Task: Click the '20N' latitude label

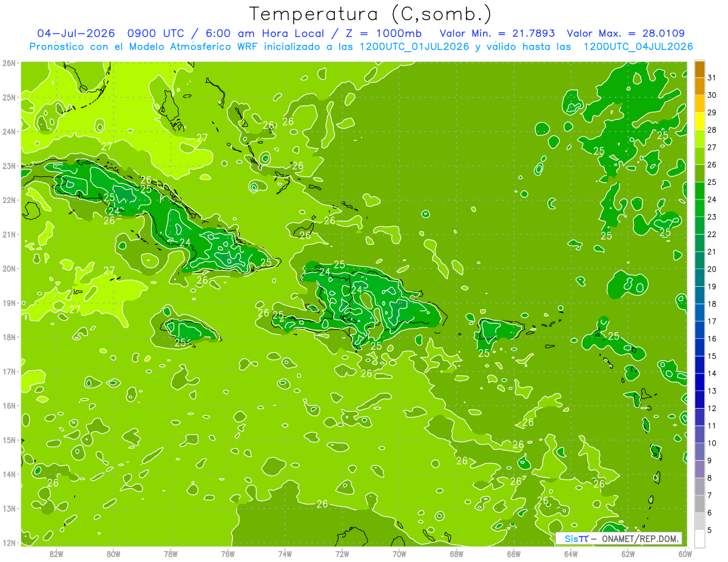Action: (9, 269)
